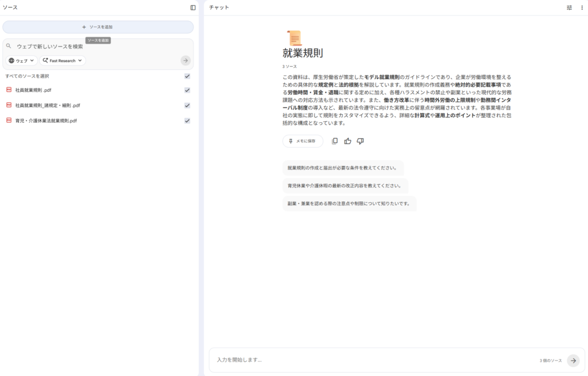Open the chat three-dot more menu
This screenshot has width=588, height=376.
pos(581,7)
